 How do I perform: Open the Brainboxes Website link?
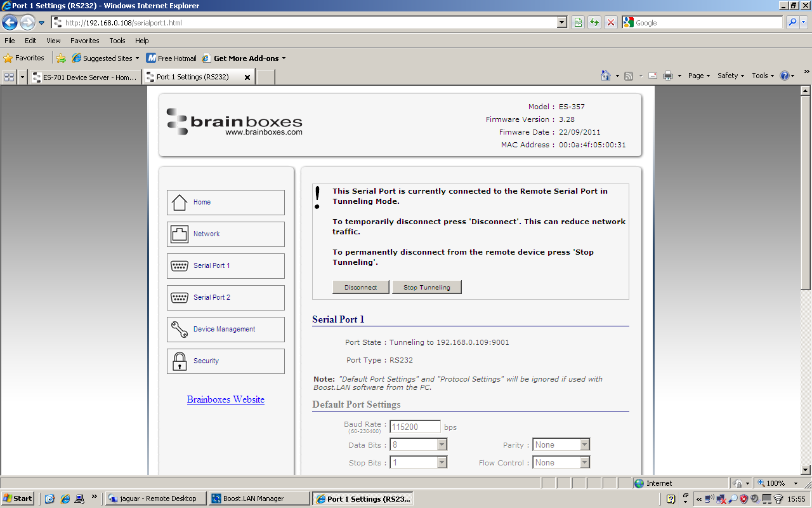tap(226, 399)
